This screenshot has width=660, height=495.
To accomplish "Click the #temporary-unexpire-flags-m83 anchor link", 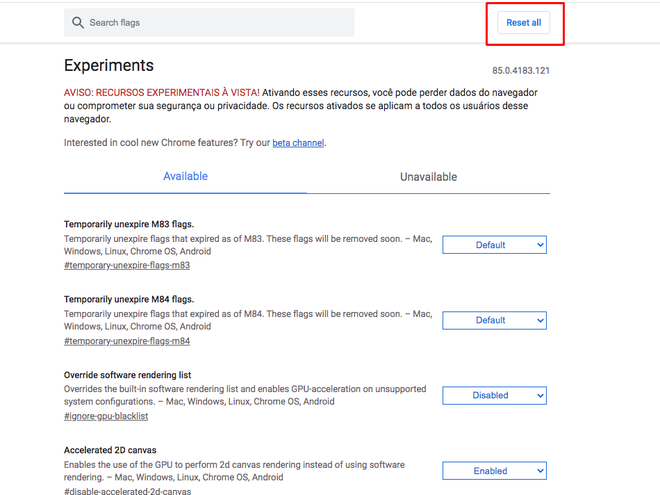I will pyautogui.click(x=127, y=266).
